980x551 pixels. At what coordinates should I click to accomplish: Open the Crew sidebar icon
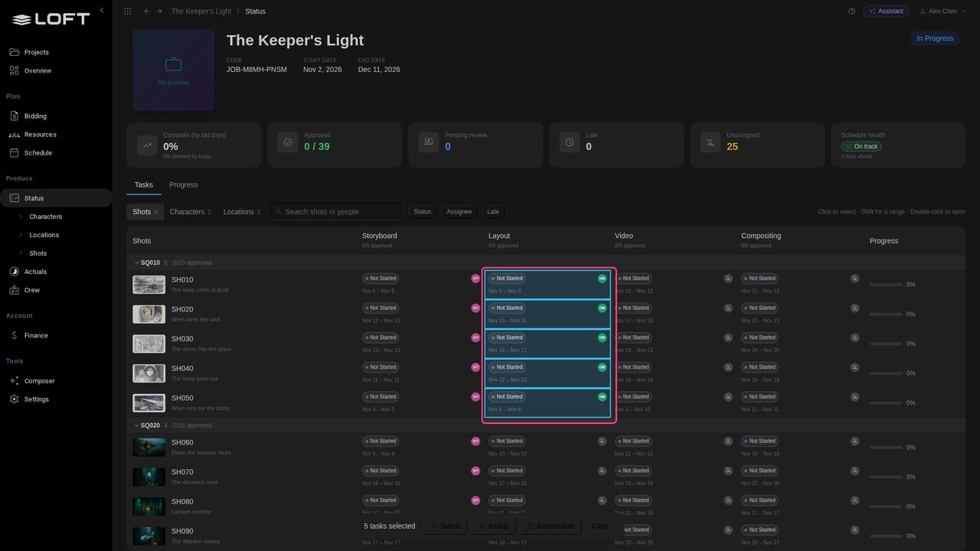click(x=14, y=290)
